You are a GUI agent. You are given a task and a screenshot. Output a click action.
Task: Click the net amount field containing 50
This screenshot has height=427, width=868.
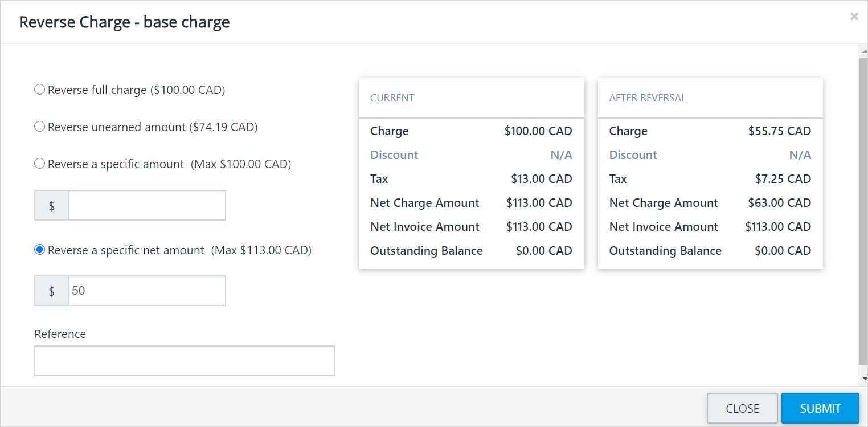pyautogui.click(x=147, y=291)
